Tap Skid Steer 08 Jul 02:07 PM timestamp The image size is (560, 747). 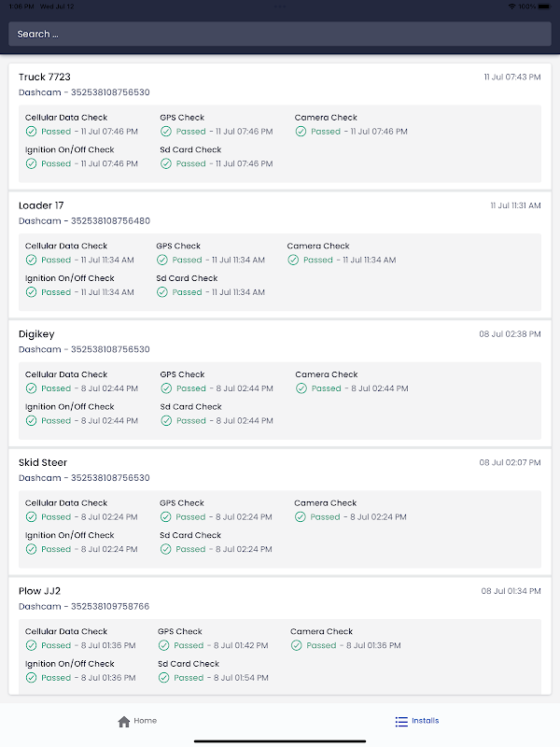point(510,463)
